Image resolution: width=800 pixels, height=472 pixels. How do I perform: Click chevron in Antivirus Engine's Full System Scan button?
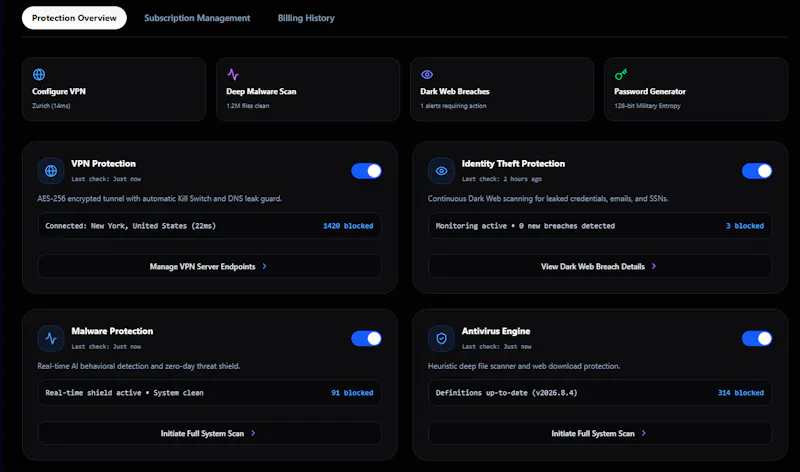point(643,433)
